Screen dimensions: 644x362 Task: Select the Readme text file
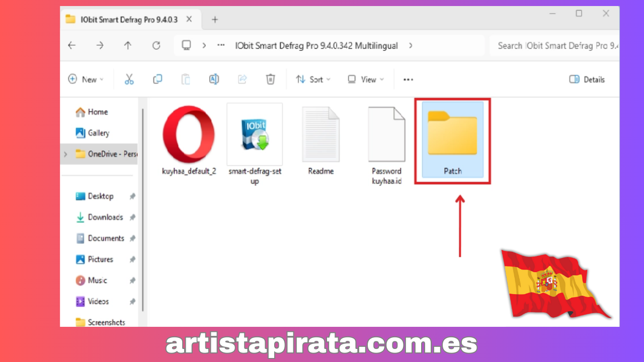click(321, 140)
